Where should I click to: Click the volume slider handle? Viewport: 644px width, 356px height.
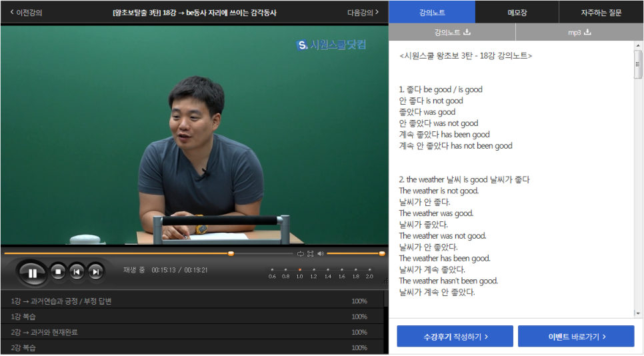(381, 254)
